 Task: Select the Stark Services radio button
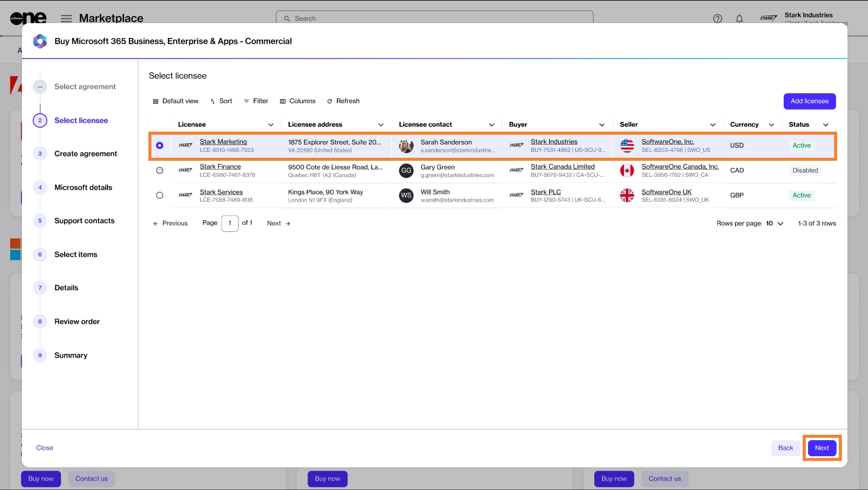[159, 195]
